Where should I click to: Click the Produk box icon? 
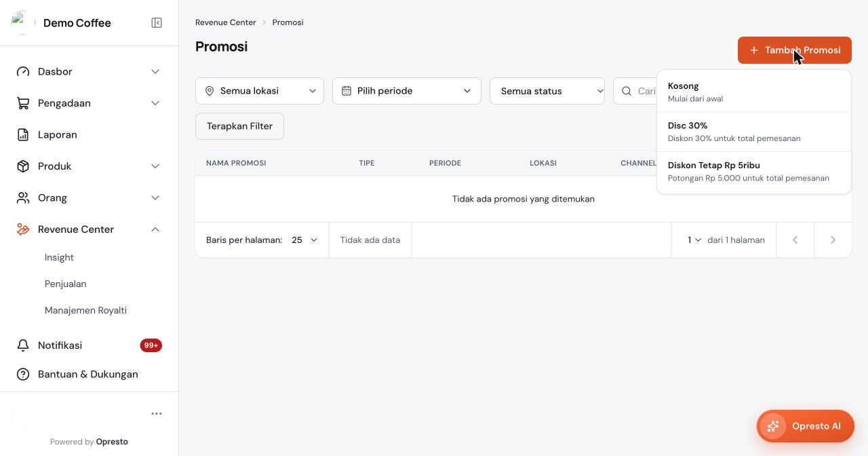[x=23, y=166]
